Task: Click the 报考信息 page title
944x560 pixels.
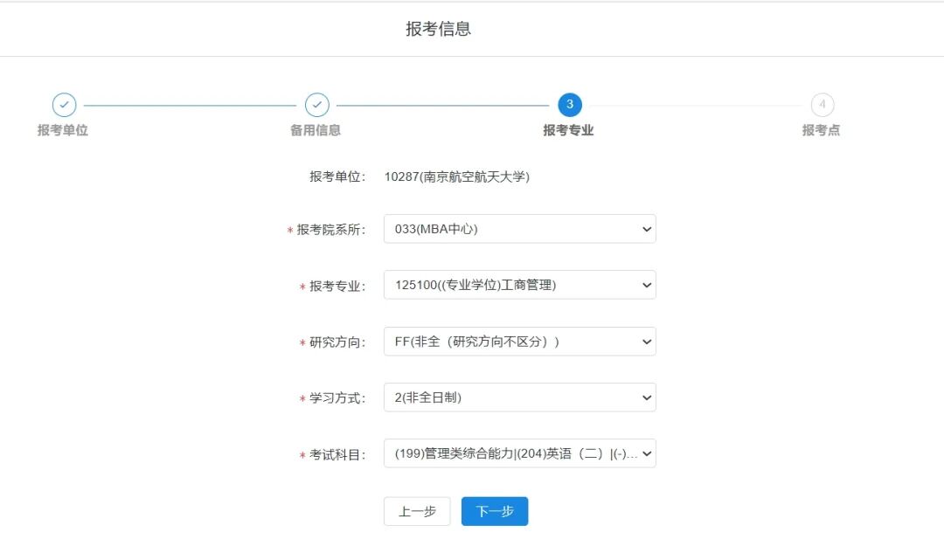Action: click(439, 29)
